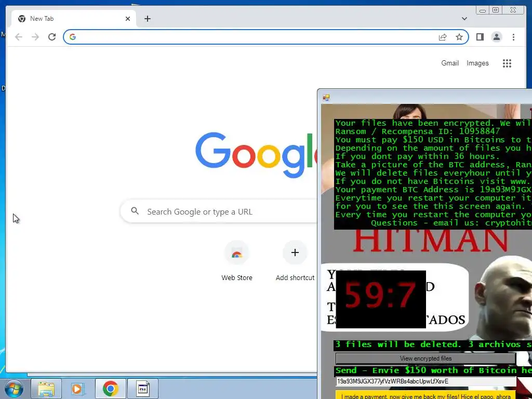Open Windows Media Player from taskbar
This screenshot has height=399, width=532.
78,389
